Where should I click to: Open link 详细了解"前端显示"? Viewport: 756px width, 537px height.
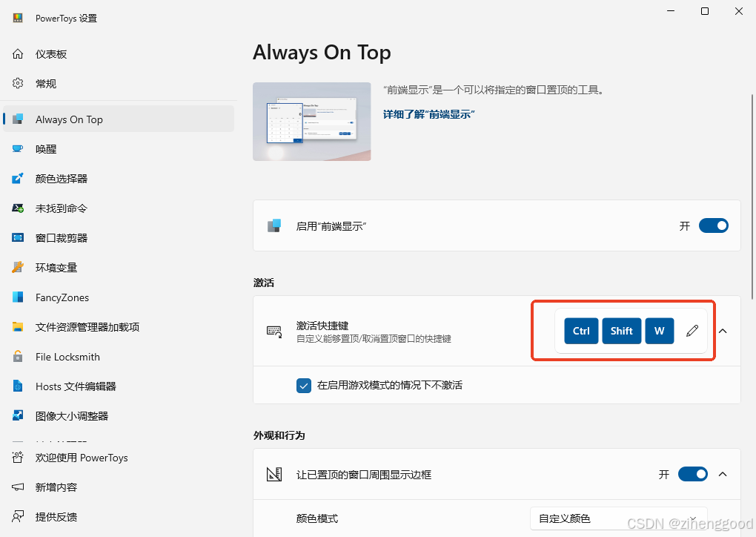tap(428, 114)
